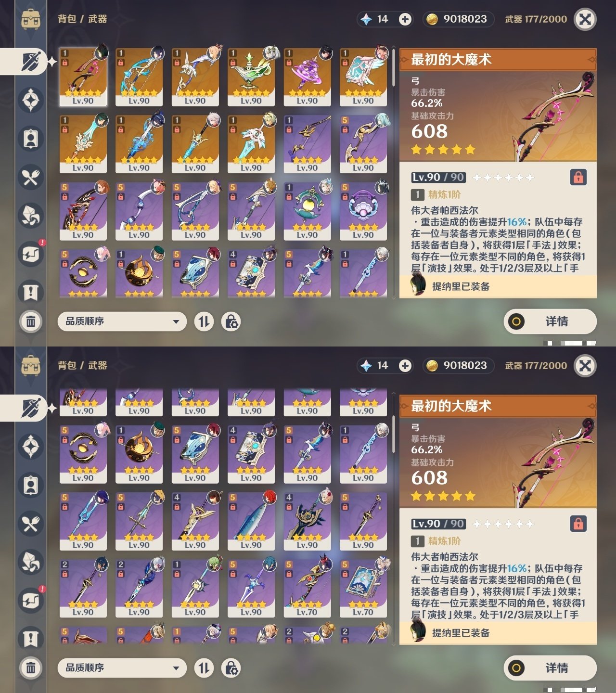Click the backpack icon in the upper screen
616x693 pixels.
click(31, 19)
